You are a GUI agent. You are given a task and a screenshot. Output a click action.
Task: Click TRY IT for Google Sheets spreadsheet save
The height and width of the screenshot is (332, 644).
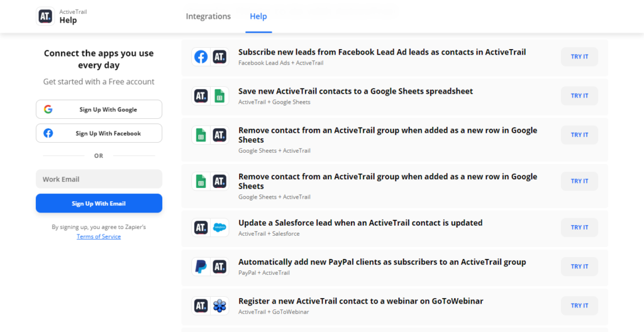pyautogui.click(x=579, y=96)
